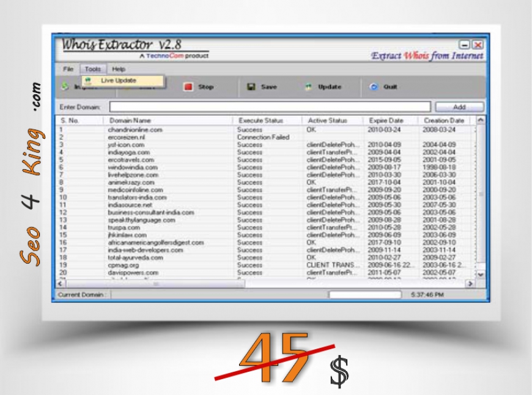Click the expire date 2015-09-05 cell
Viewport: 532px width, 395px height.
click(384, 160)
